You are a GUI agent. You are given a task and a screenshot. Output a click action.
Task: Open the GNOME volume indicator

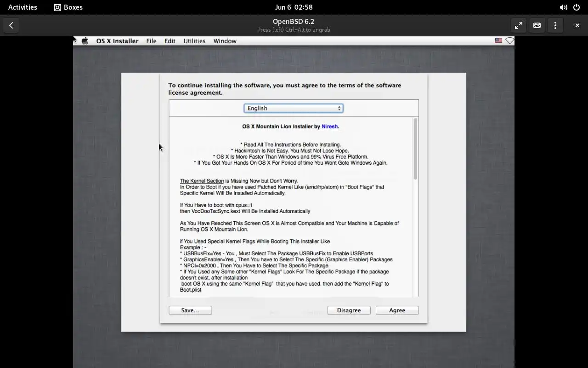563,7
